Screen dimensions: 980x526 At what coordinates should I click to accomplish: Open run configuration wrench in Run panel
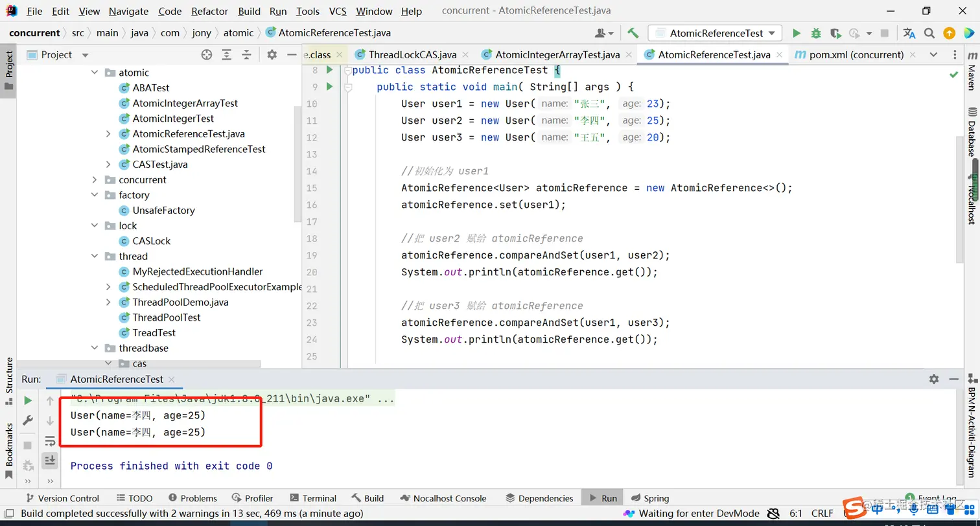28,420
